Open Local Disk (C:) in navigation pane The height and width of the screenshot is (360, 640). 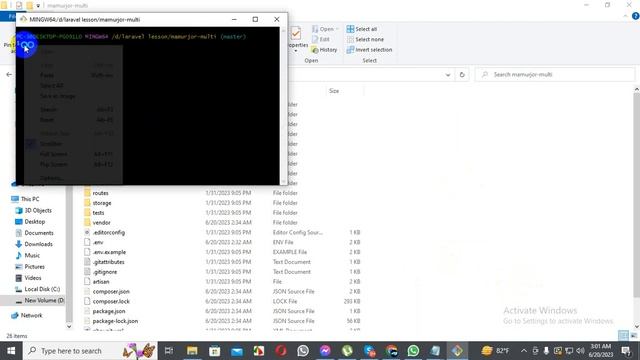tap(42, 289)
